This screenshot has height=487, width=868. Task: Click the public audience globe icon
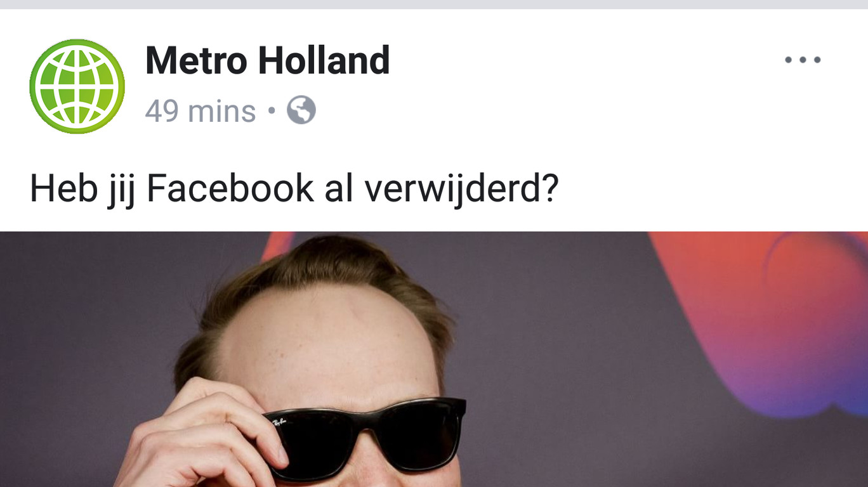tap(301, 110)
